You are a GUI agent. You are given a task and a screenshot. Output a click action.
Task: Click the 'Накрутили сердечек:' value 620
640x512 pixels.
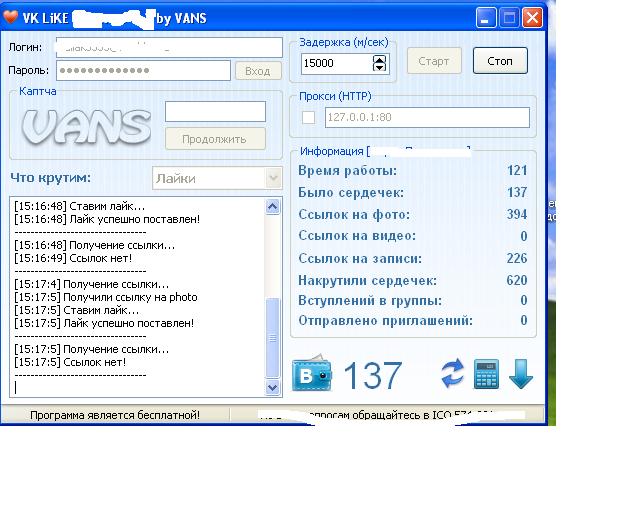click(x=517, y=280)
